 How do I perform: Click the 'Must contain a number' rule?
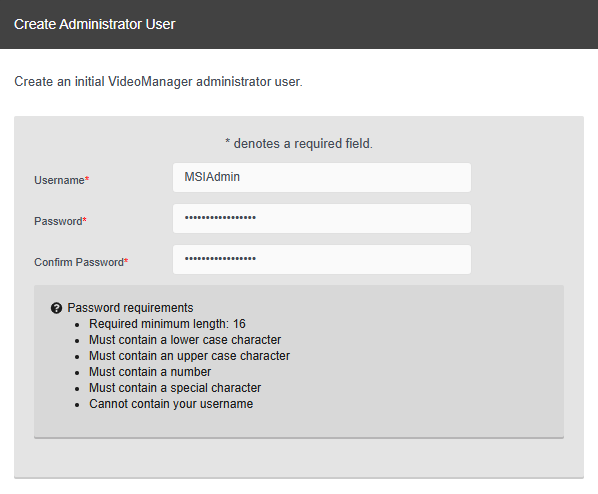150,372
